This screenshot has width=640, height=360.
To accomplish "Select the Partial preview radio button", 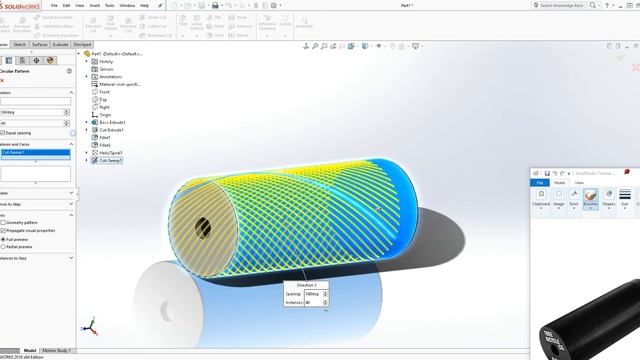I will click(x=3, y=247).
